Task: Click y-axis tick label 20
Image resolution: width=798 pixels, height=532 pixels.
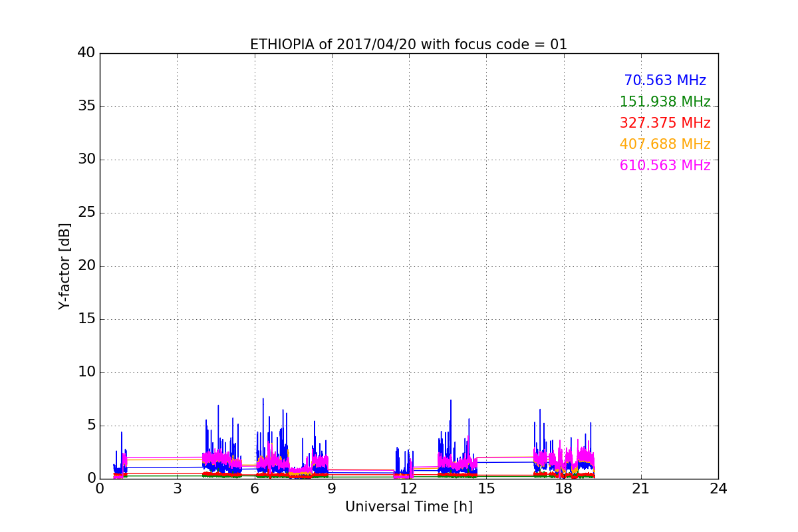Action: (x=86, y=266)
